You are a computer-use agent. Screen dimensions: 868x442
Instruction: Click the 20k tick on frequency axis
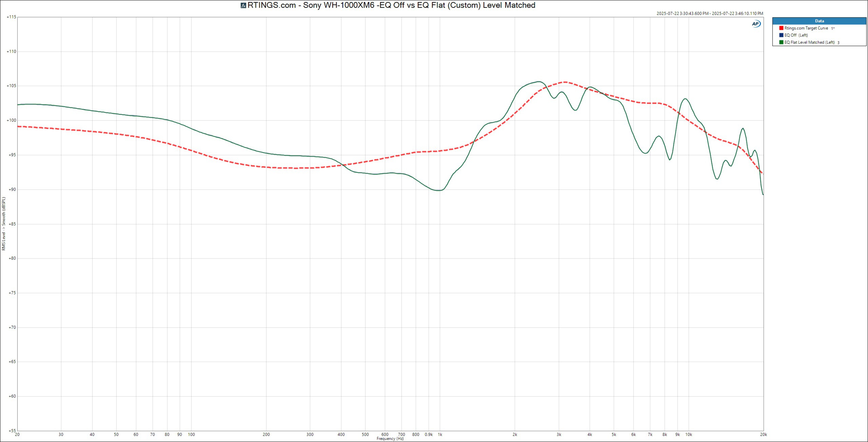pyautogui.click(x=763, y=435)
